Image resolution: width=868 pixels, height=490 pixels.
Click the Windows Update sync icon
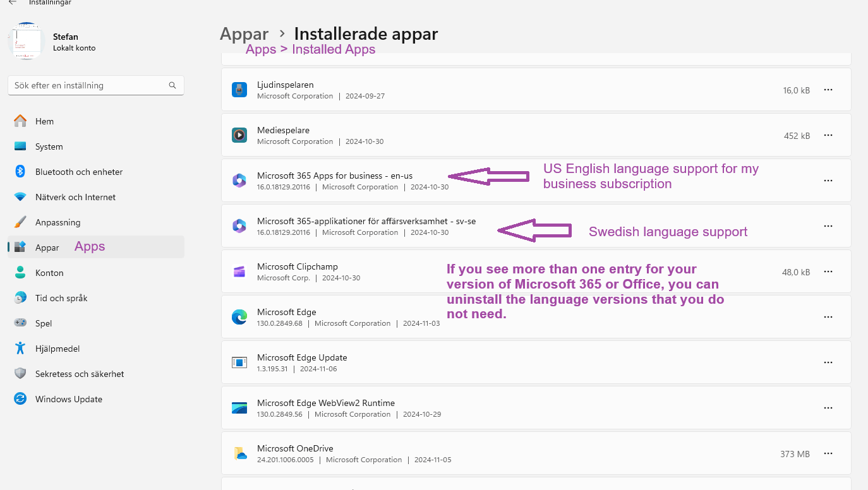coord(20,399)
